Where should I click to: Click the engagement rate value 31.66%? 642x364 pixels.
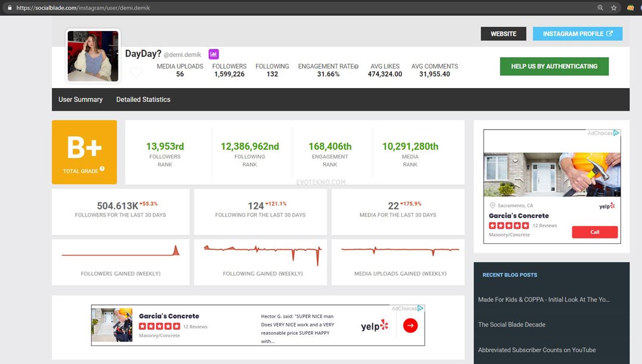(x=328, y=74)
